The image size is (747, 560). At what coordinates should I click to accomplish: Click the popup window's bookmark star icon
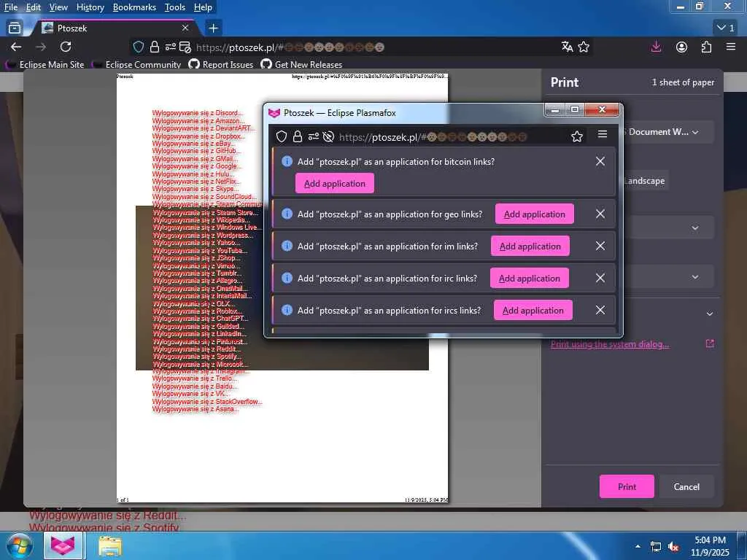(x=577, y=136)
